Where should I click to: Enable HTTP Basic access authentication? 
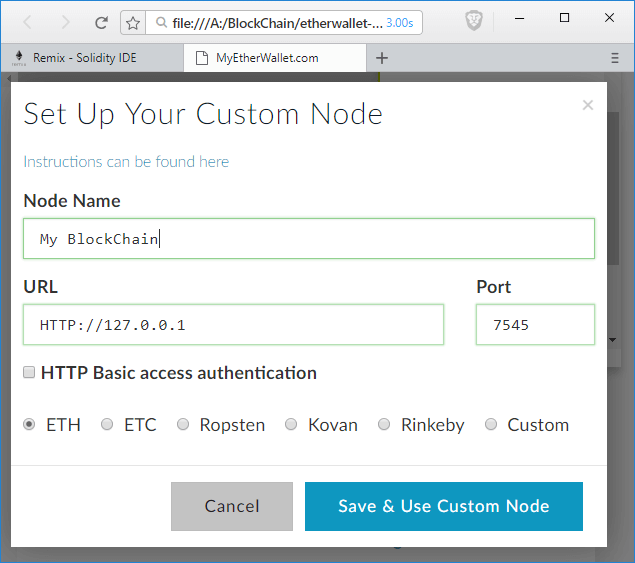click(29, 373)
